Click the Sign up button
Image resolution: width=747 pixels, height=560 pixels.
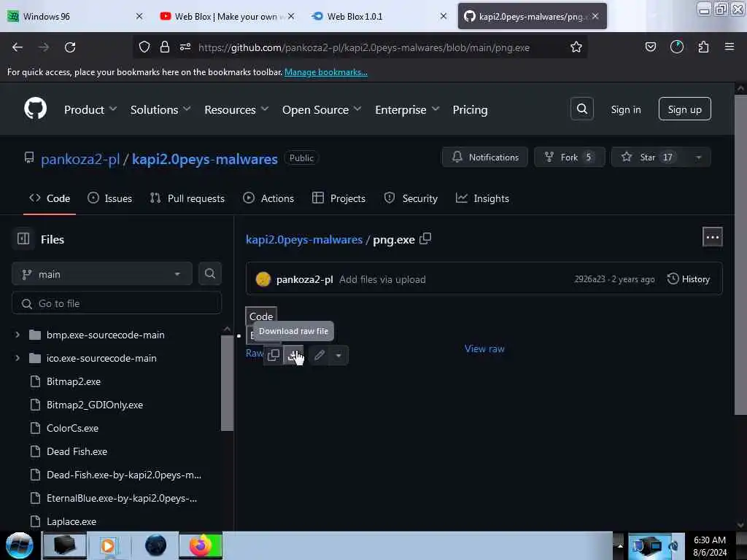(684, 109)
